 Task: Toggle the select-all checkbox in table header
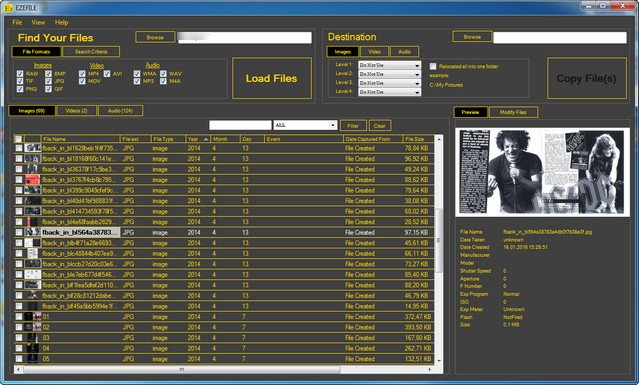pyautogui.click(x=19, y=139)
